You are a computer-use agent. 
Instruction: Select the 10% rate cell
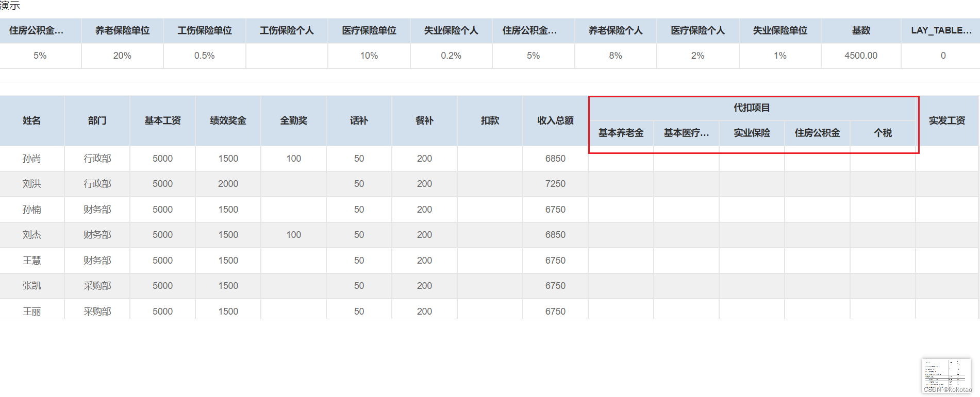pyautogui.click(x=369, y=56)
